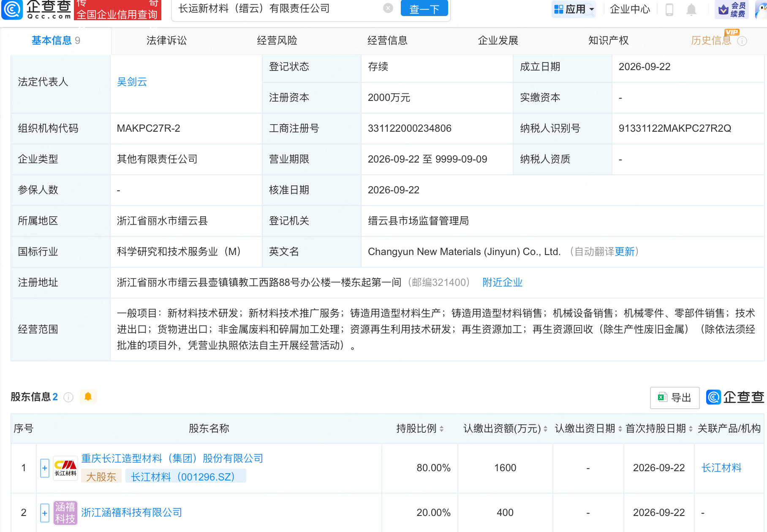Click the mobile phone icon in the header
The width and height of the screenshot is (767, 532).
click(669, 9)
